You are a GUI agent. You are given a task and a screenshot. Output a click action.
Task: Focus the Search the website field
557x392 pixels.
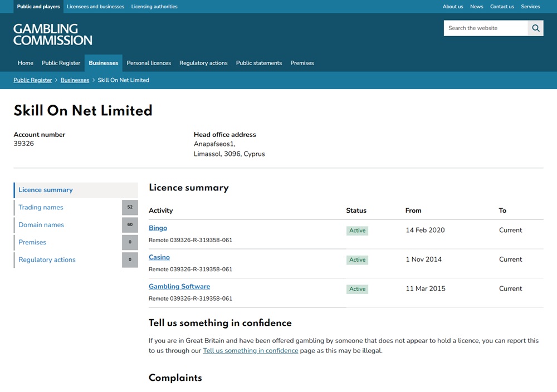[486, 28]
